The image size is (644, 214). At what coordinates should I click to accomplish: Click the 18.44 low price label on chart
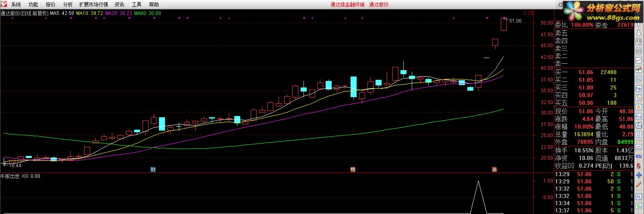pos(15,165)
